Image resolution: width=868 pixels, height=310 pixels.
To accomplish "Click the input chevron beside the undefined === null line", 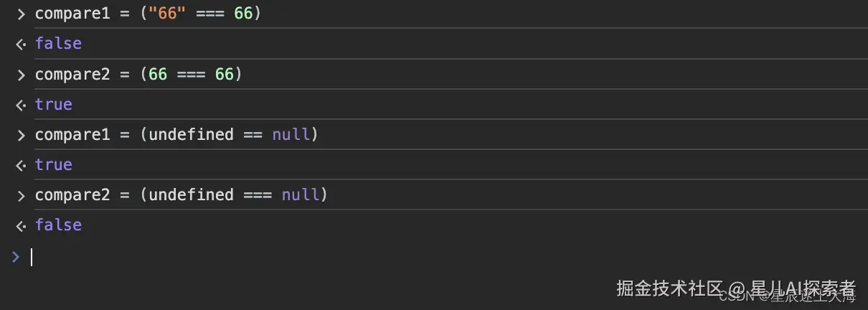I will click(x=21, y=195).
